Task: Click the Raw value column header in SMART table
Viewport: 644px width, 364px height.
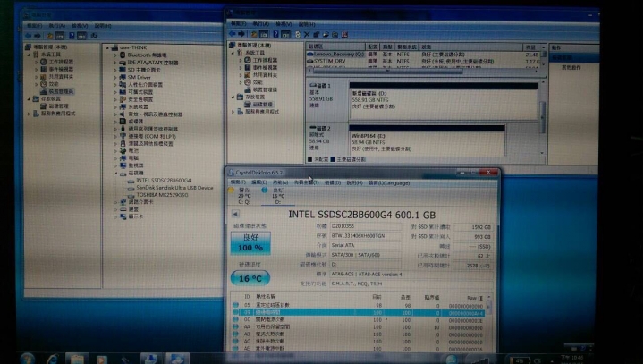Action: pyautogui.click(x=475, y=298)
